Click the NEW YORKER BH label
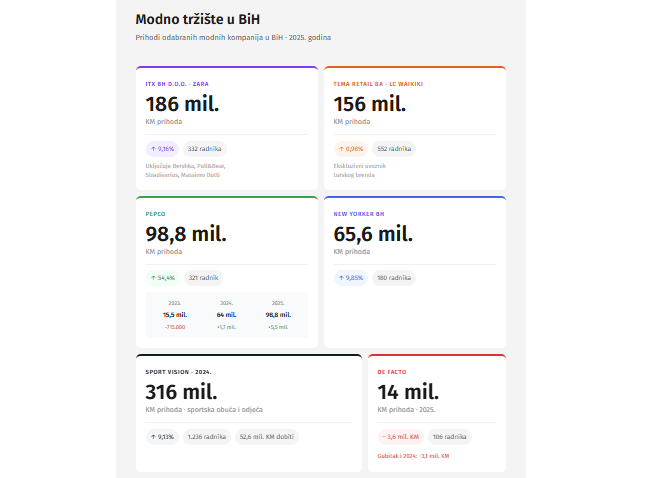Screen dimensions: 655x478 (x=361, y=213)
